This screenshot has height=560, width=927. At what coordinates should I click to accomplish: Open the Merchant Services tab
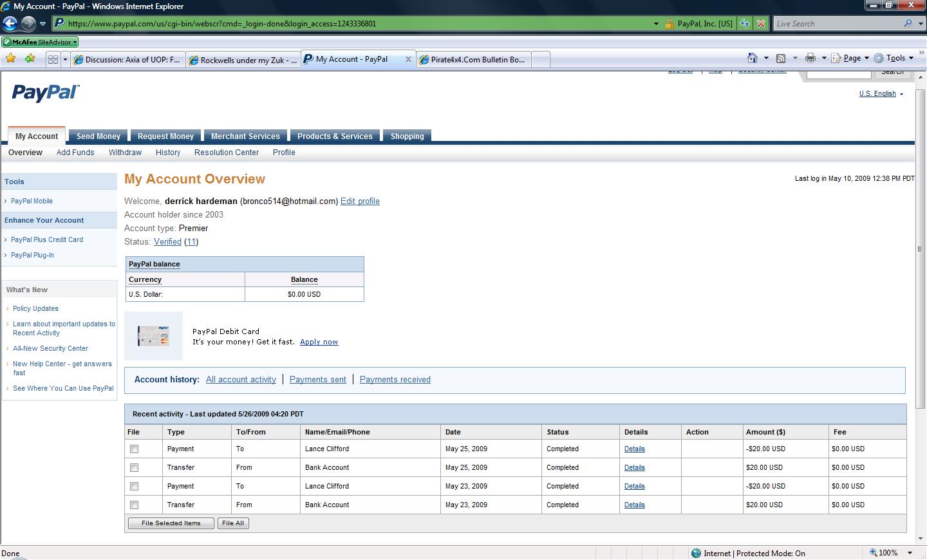pos(245,136)
